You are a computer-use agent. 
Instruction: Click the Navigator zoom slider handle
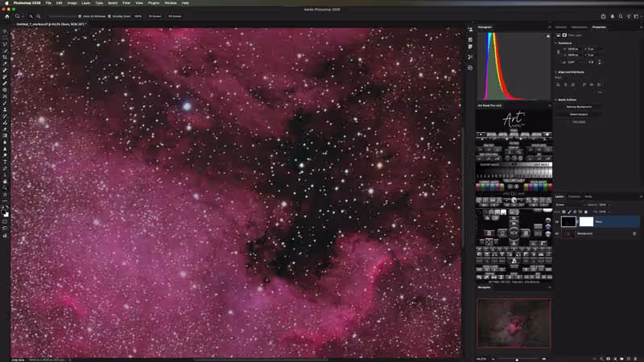pos(517,360)
